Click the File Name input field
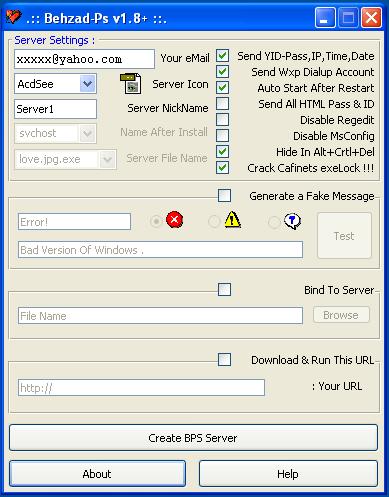 click(x=160, y=316)
